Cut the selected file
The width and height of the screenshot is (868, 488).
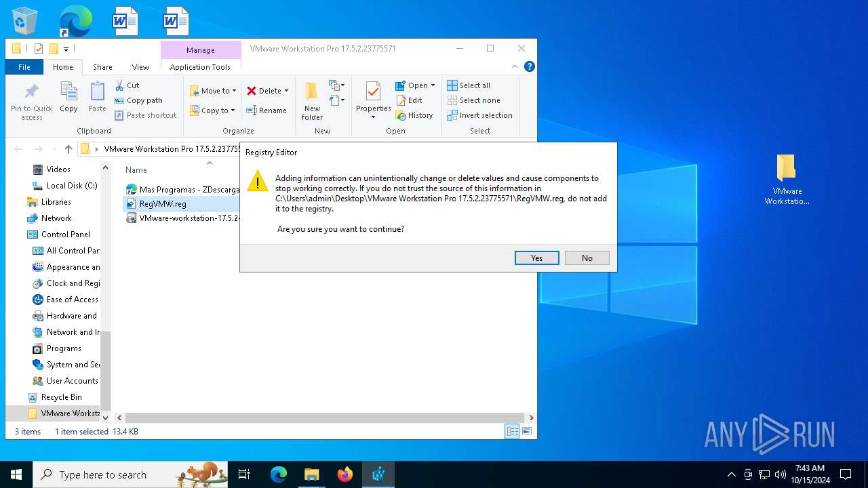127,85
